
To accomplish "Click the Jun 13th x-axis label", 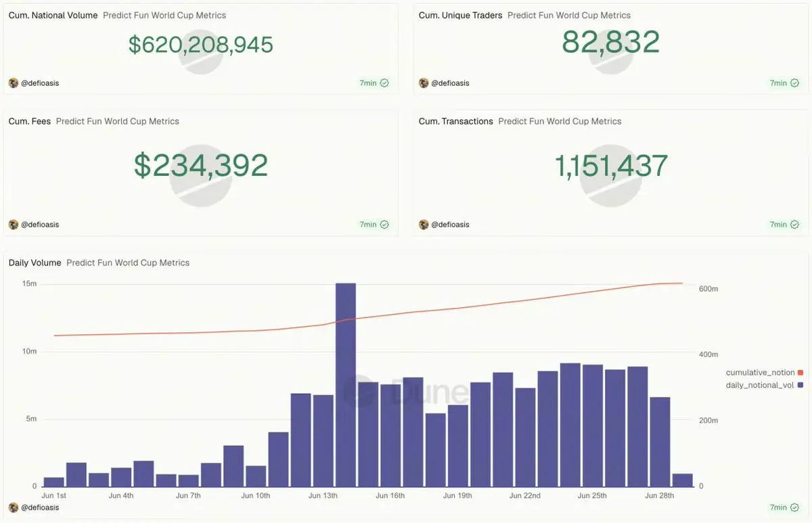I will click(x=323, y=495).
